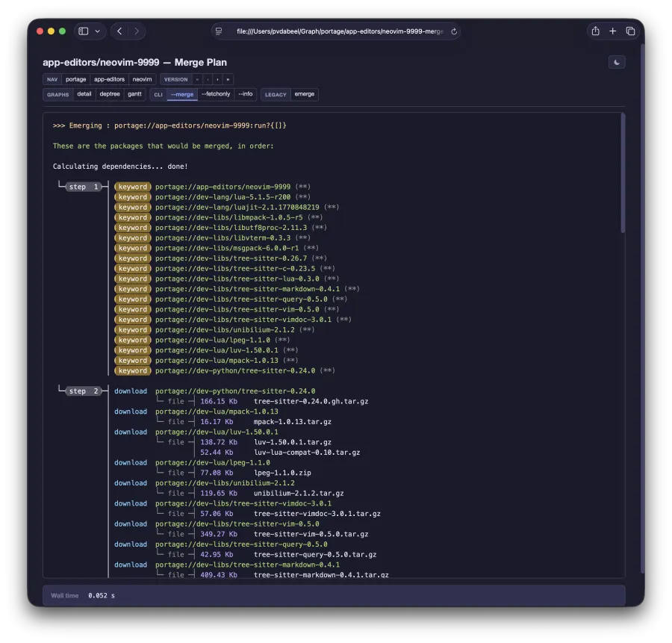Click file name luv-lua-compat-0.10.tar.gz
The width and height of the screenshot is (672, 643).
(x=307, y=453)
